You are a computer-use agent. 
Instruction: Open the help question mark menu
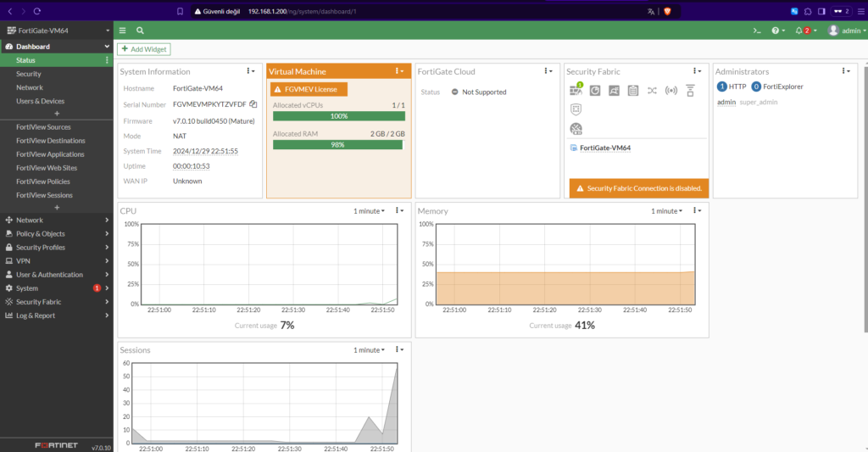click(x=778, y=31)
